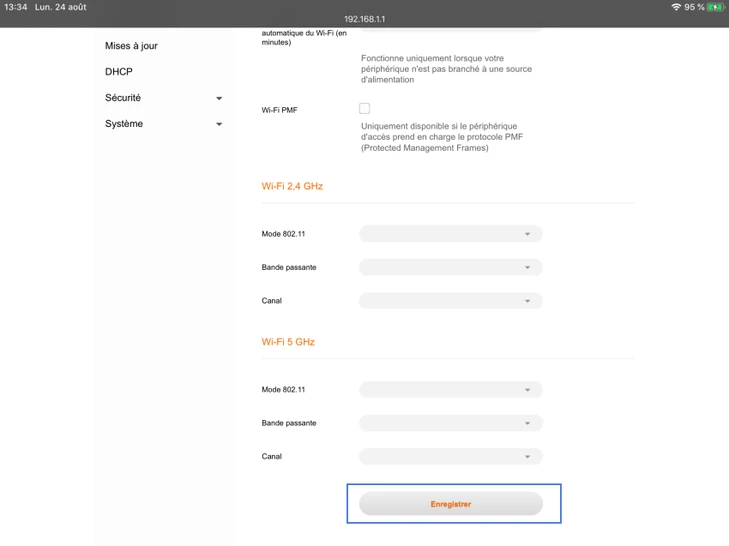Open Wi-Fi 2,4 GHz Canal dropdown
This screenshot has height=546, width=729.
pyautogui.click(x=451, y=300)
